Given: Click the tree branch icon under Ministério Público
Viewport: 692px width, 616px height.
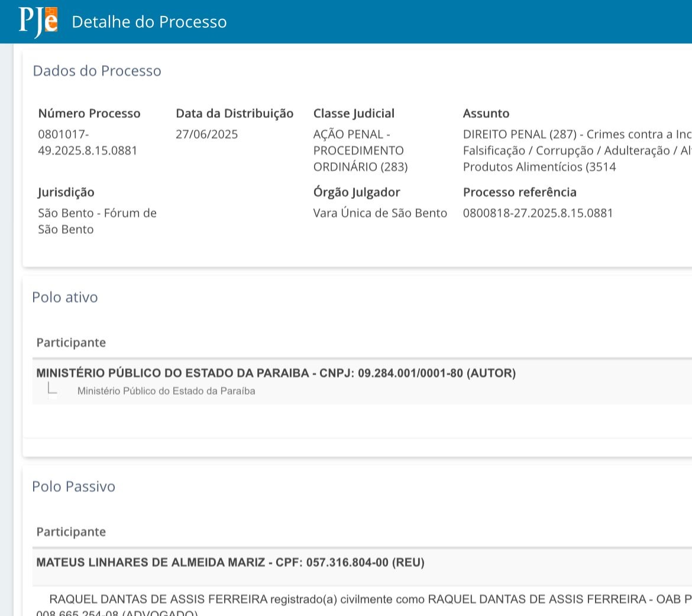Looking at the screenshot, I should coord(52,390).
